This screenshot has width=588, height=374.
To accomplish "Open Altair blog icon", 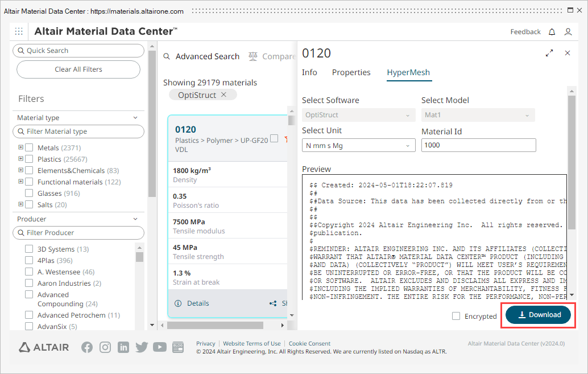I will 178,347.
